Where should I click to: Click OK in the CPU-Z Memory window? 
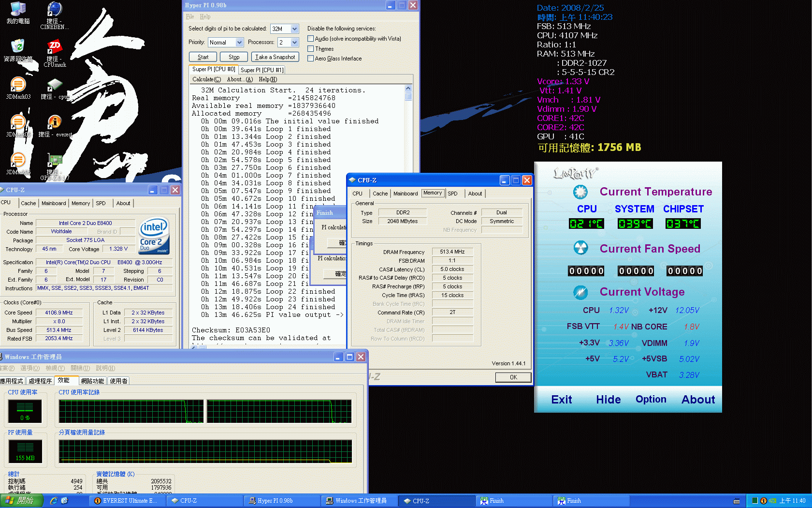pyautogui.click(x=513, y=377)
